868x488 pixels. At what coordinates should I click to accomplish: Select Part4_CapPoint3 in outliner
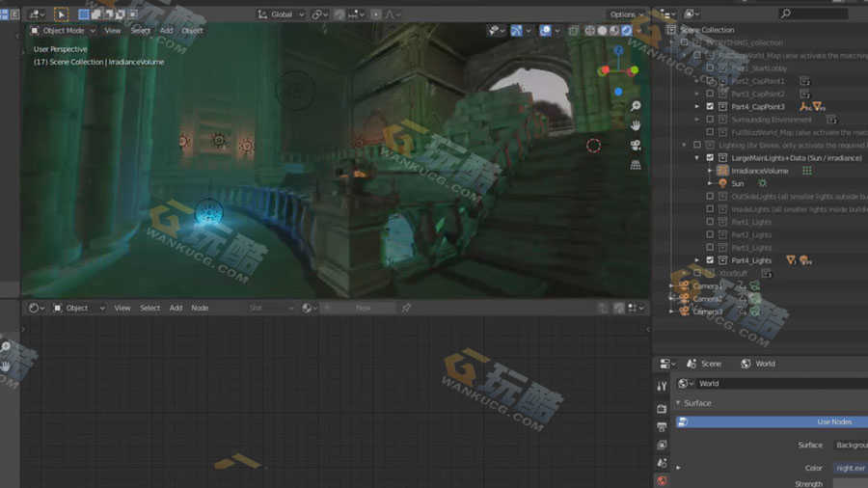[758, 107]
